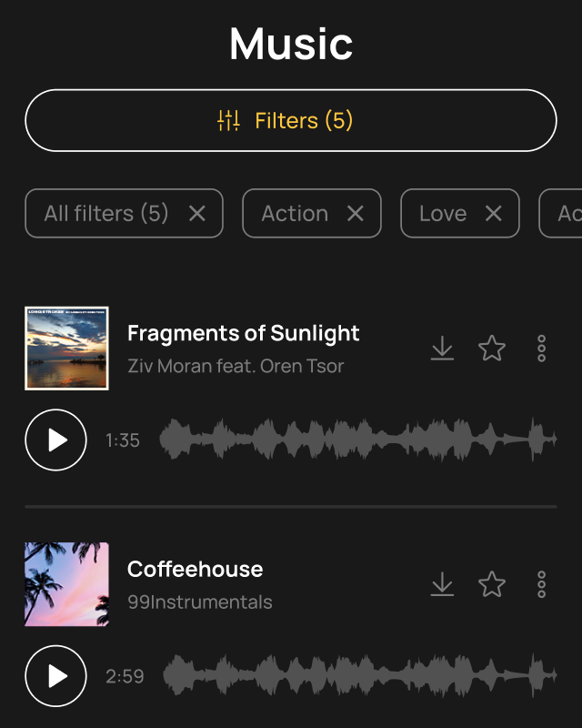
Task: Download Fragments of Sunlight track
Action: click(442, 349)
